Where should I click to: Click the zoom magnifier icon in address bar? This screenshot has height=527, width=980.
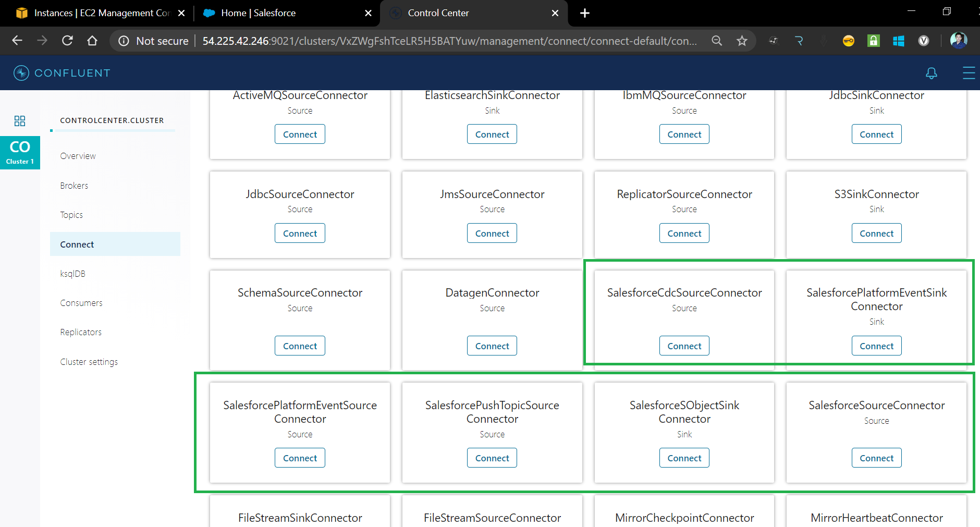point(717,41)
